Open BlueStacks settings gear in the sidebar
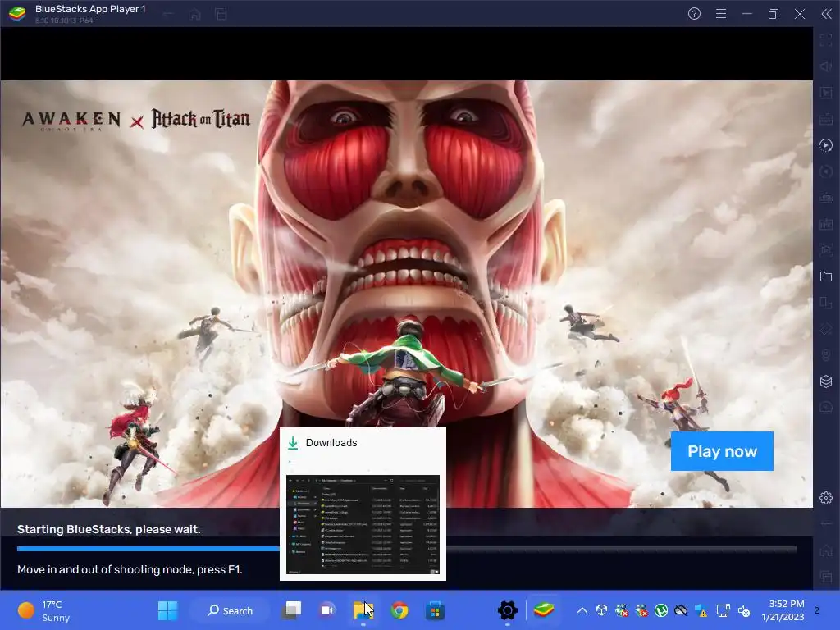The height and width of the screenshot is (630, 840). 825,498
